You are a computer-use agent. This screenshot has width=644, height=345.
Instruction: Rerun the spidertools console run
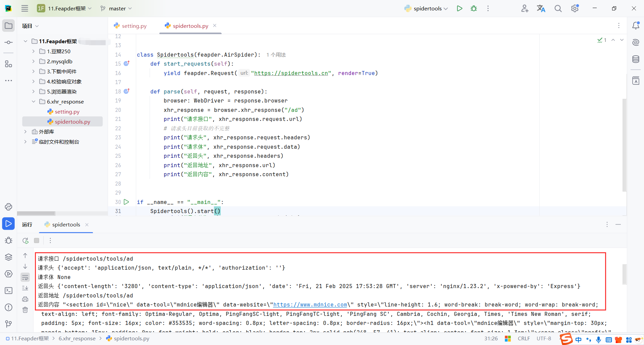click(25, 240)
